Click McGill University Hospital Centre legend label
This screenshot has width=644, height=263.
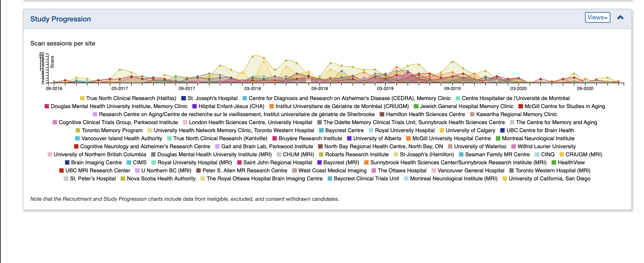pos(451,139)
